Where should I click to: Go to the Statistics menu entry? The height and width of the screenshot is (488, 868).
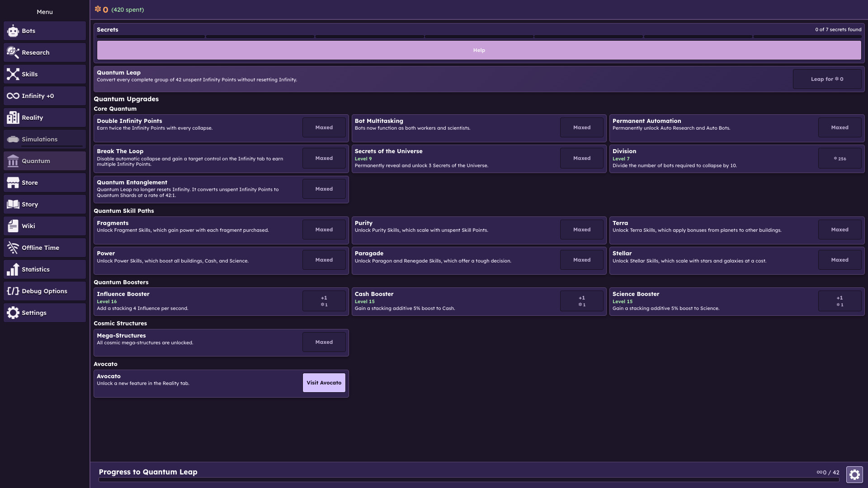click(45, 269)
